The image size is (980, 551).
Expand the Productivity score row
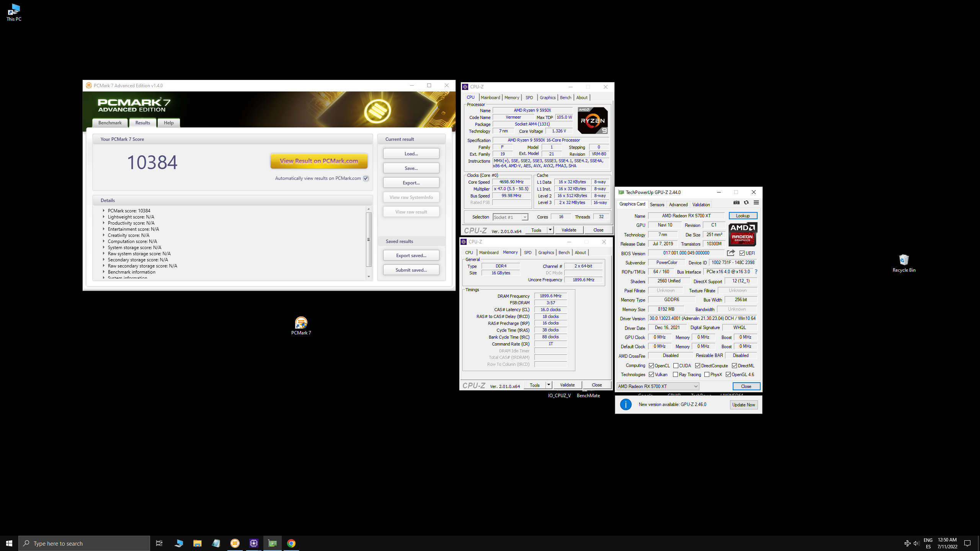(103, 223)
